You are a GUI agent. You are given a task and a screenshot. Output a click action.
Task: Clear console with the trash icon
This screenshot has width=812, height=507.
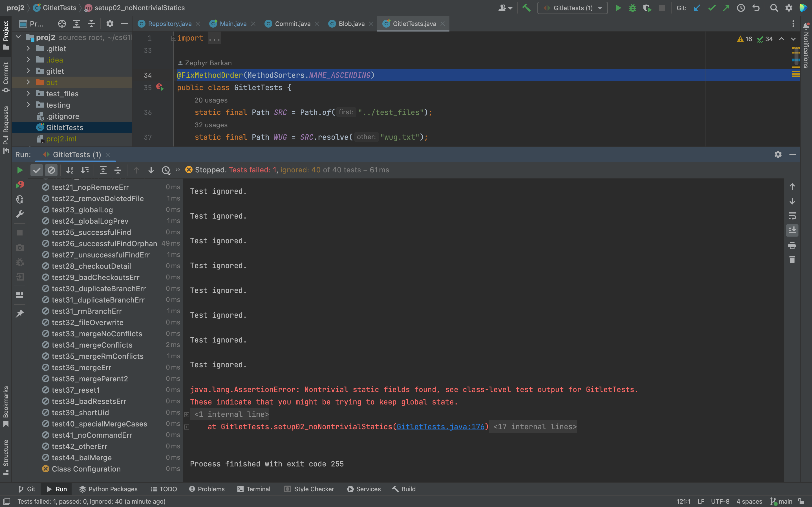pyautogui.click(x=792, y=259)
